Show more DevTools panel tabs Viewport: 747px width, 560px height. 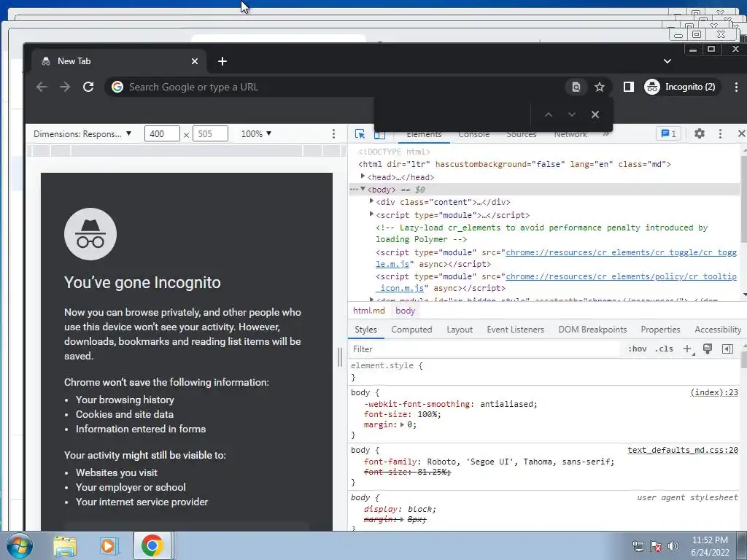click(x=605, y=134)
